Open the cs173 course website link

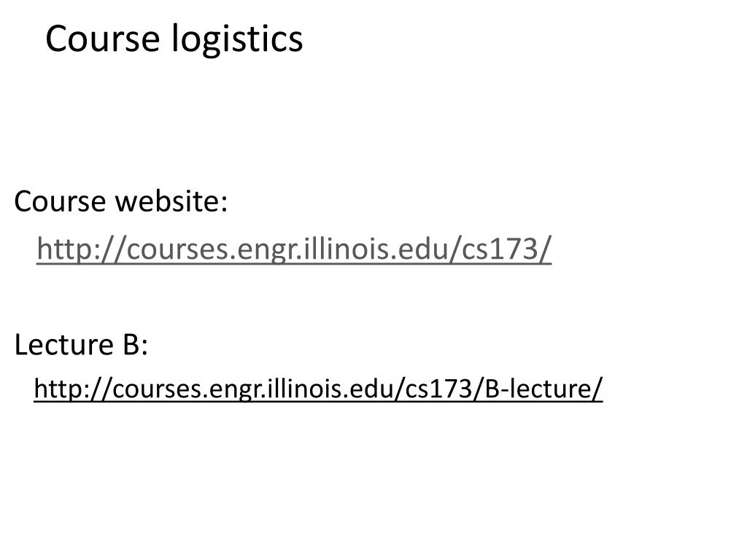tap(294, 249)
